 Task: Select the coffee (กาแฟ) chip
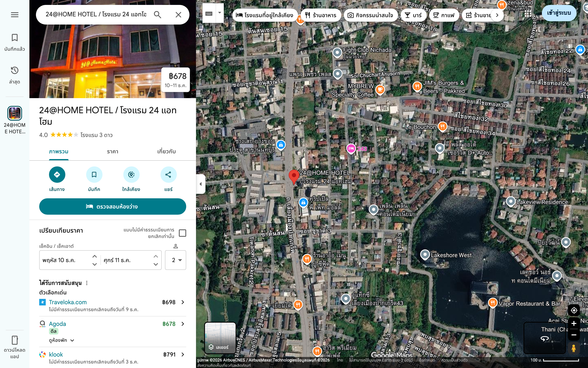pos(444,15)
